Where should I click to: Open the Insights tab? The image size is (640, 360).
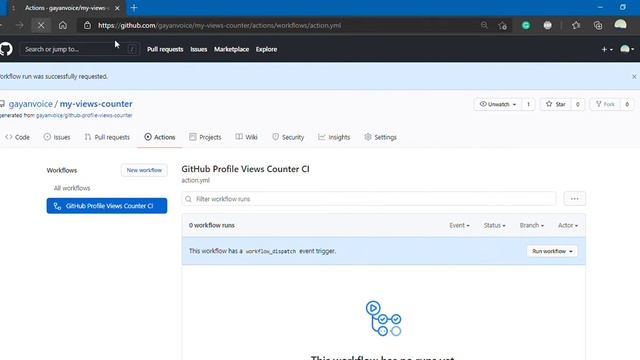(334, 137)
